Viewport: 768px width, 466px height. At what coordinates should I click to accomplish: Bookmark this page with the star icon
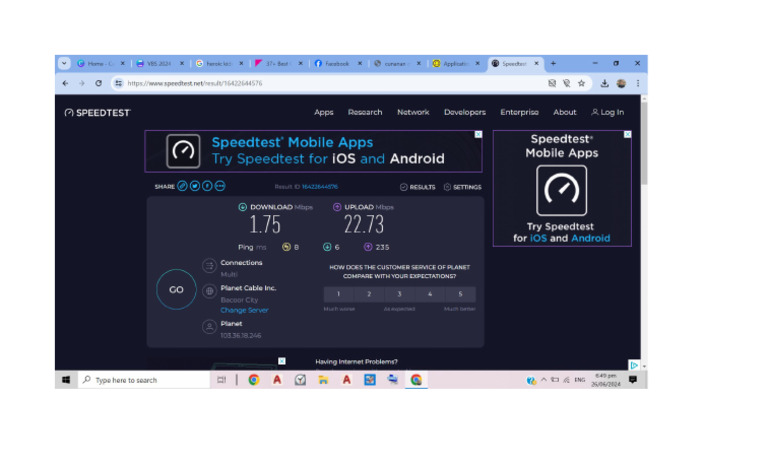(581, 83)
